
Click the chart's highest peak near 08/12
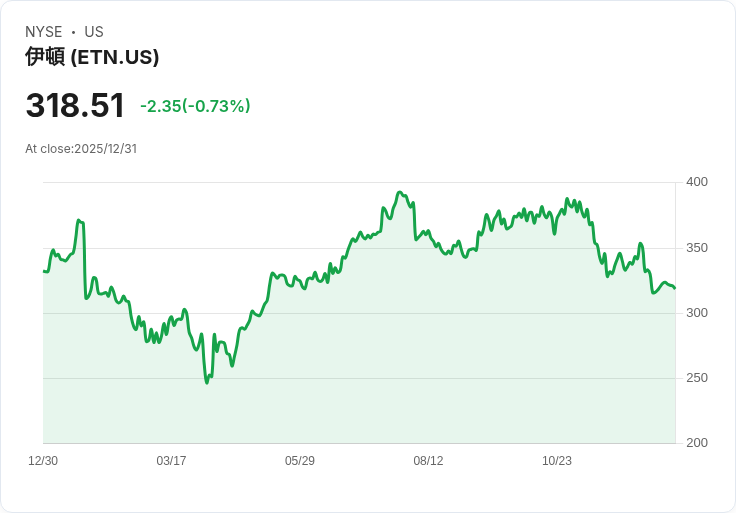(x=400, y=192)
